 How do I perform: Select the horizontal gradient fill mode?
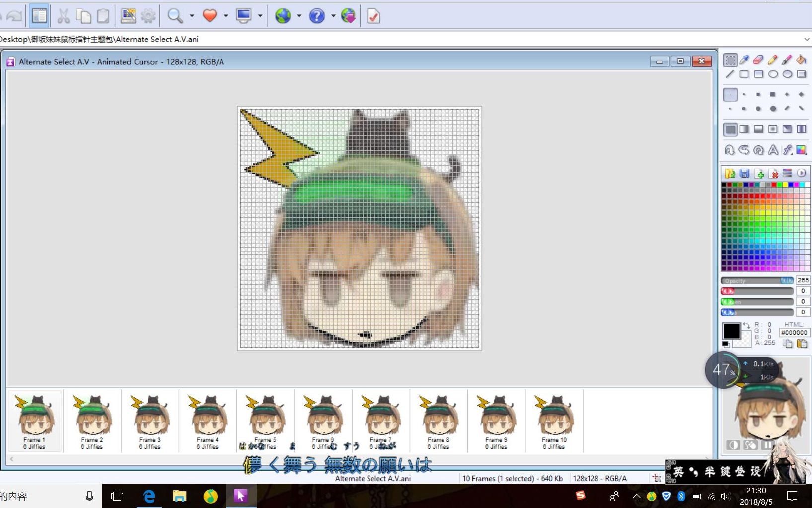744,129
